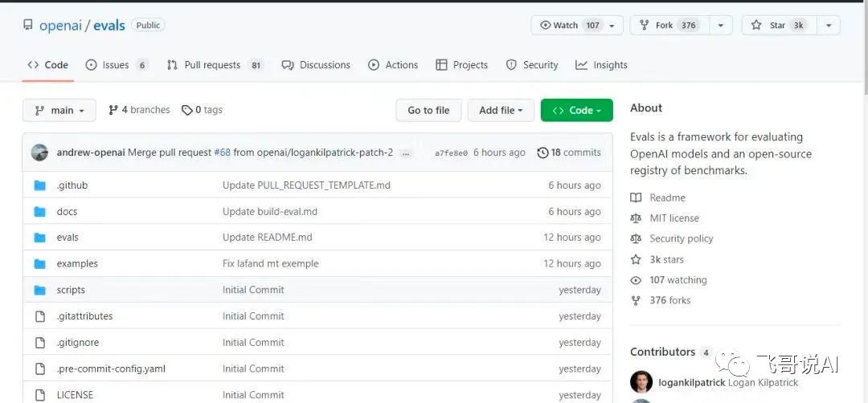The height and width of the screenshot is (403, 868).
Task: Open the examples folder
Action: tap(77, 263)
